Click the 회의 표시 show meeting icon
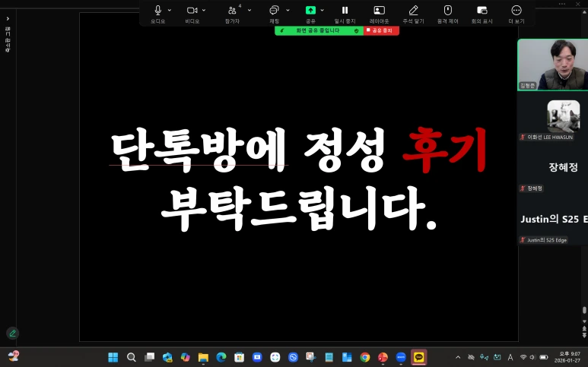The width and height of the screenshot is (588, 367). pos(482,10)
